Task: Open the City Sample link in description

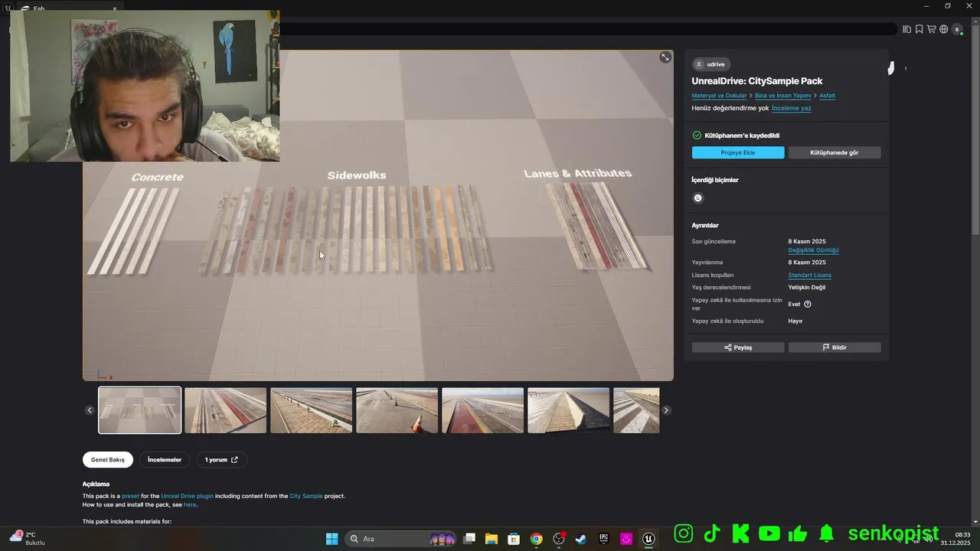Action: pos(305,496)
